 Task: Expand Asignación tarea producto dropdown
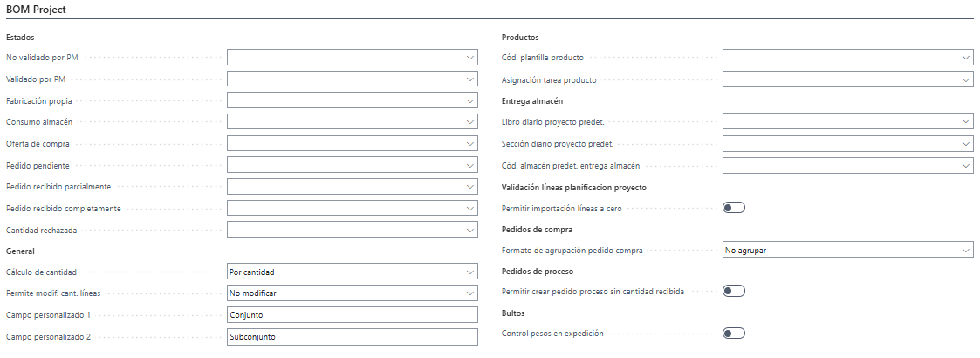point(848,79)
